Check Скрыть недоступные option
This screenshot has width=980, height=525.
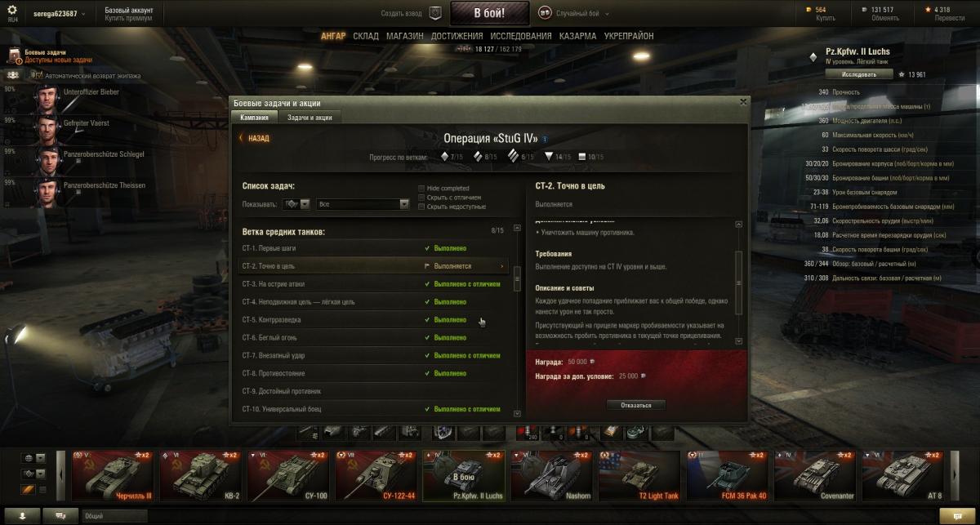421,206
